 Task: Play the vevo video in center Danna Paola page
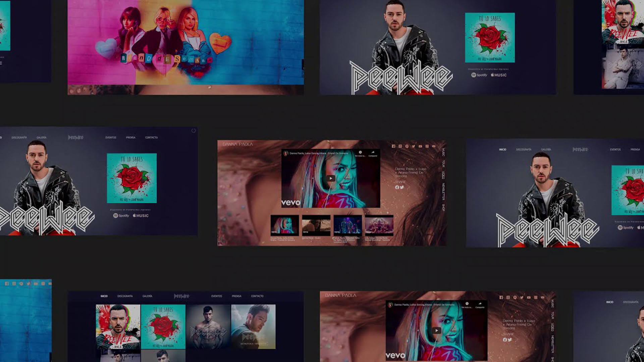(x=331, y=178)
